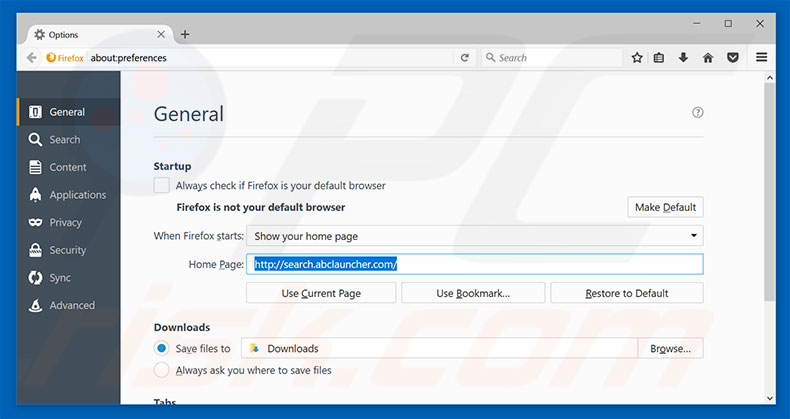
Task: Click the General sidebar icon
Action: point(35,112)
